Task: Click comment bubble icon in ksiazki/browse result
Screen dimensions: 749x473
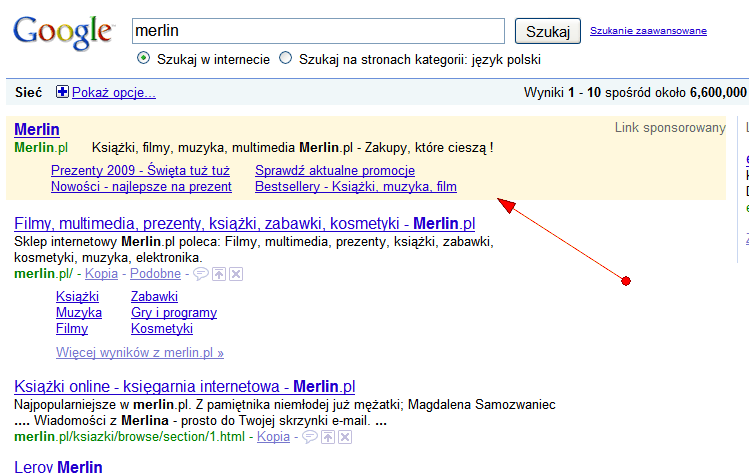Action: tap(310, 437)
